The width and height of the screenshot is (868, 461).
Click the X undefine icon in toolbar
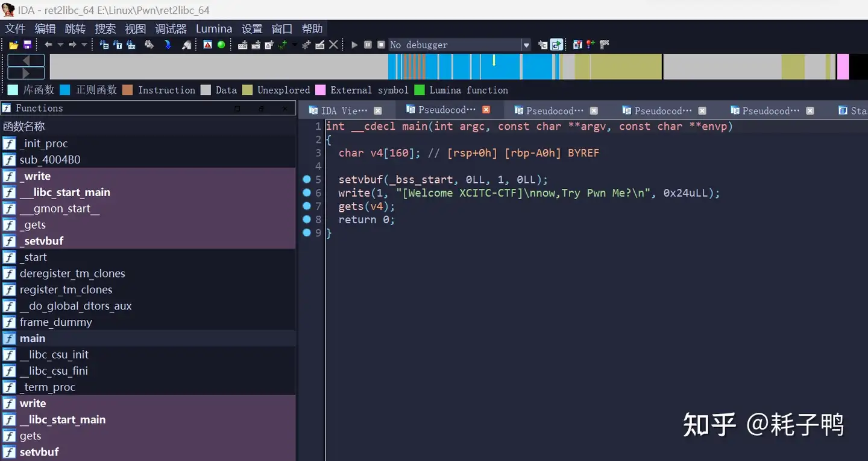pos(333,45)
